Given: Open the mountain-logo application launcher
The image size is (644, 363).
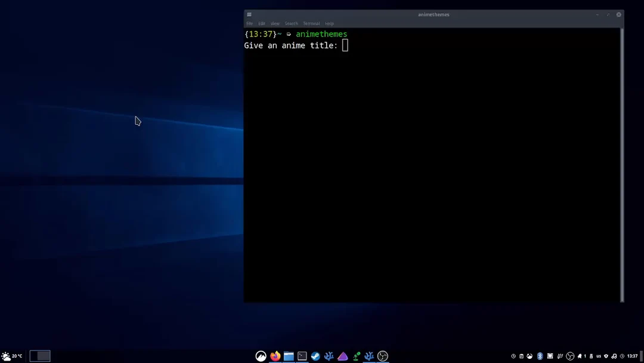Looking at the screenshot, I should [x=261, y=356].
